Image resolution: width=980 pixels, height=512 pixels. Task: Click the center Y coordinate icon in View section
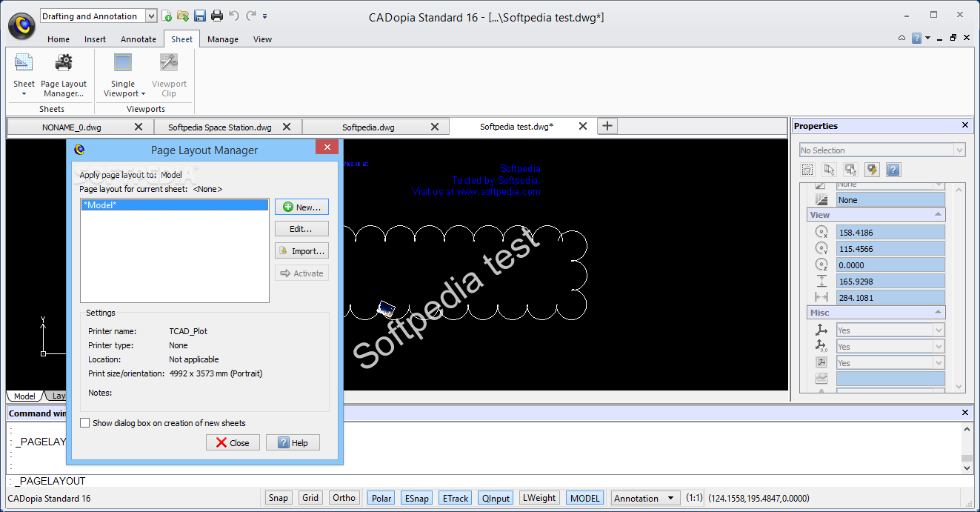click(821, 248)
